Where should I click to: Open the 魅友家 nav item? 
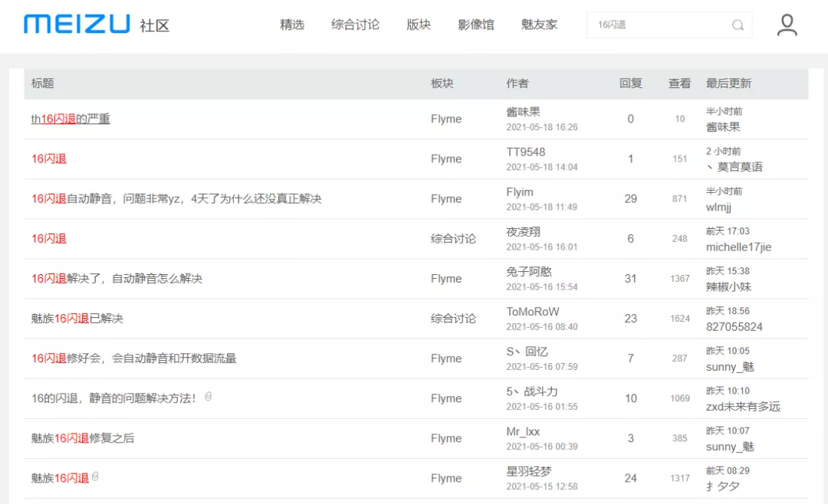click(539, 25)
